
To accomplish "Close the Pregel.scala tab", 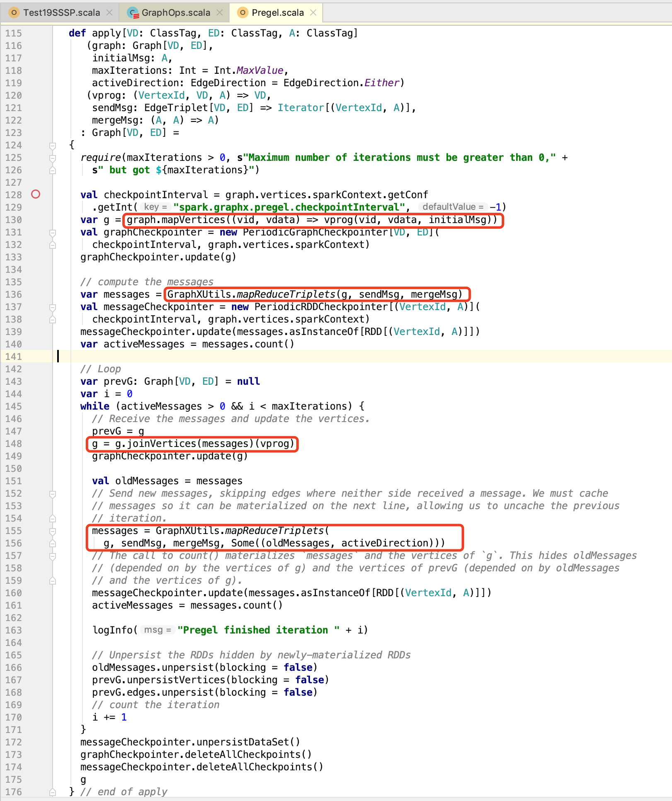I will point(313,13).
